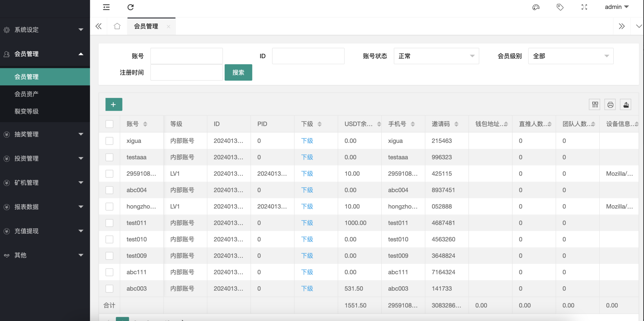
Task: Sort by 账号 column arrows
Action: click(x=145, y=124)
